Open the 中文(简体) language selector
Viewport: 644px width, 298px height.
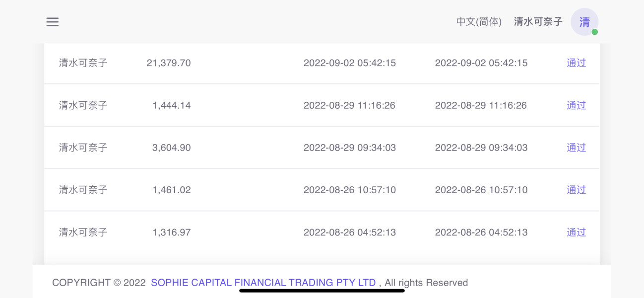[479, 22]
